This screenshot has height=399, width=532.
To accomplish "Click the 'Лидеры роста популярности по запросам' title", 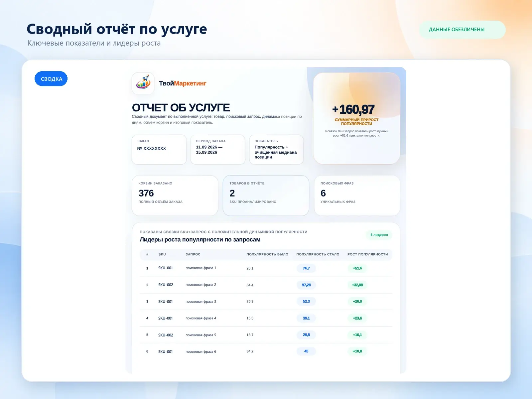I will click(200, 240).
